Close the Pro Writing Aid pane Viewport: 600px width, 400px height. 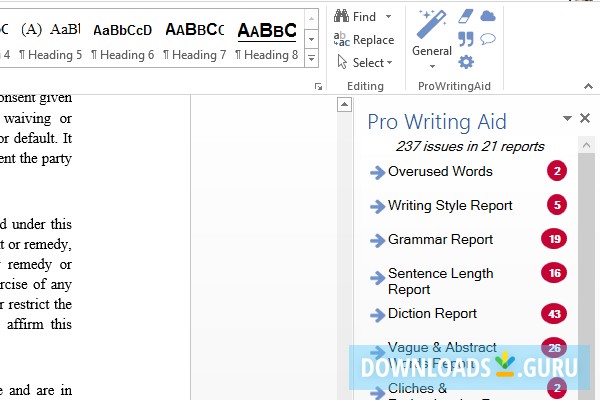pyautogui.click(x=585, y=118)
